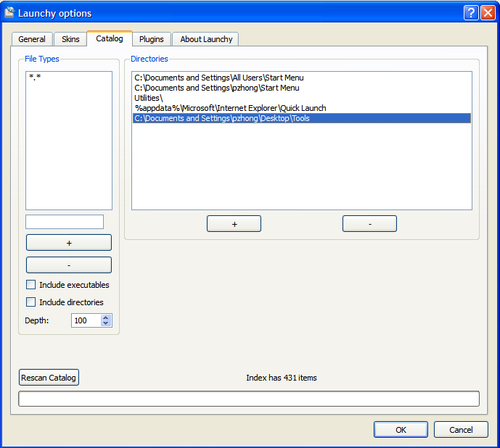Increase Depth with the up arrow
The height and width of the screenshot is (448, 500).
point(106,318)
